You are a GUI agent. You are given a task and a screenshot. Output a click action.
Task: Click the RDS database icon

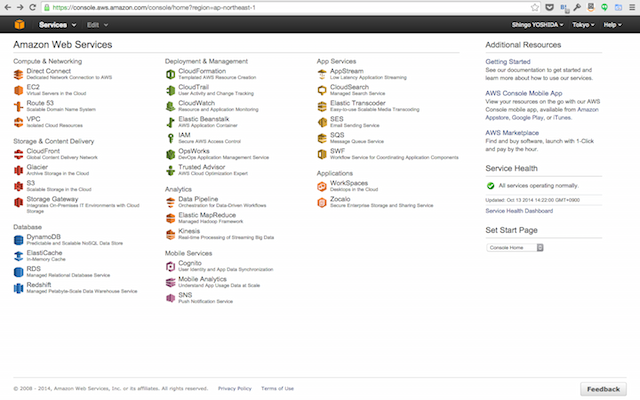coord(18,272)
